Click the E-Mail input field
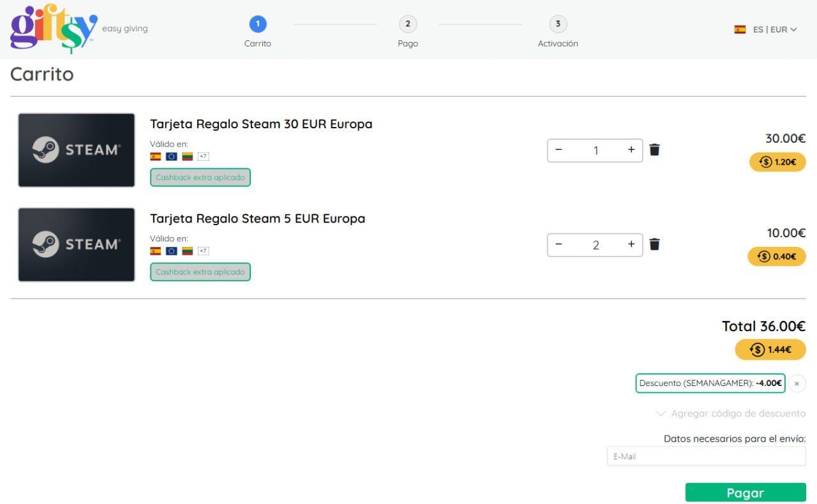817x504 pixels. pyautogui.click(x=707, y=456)
